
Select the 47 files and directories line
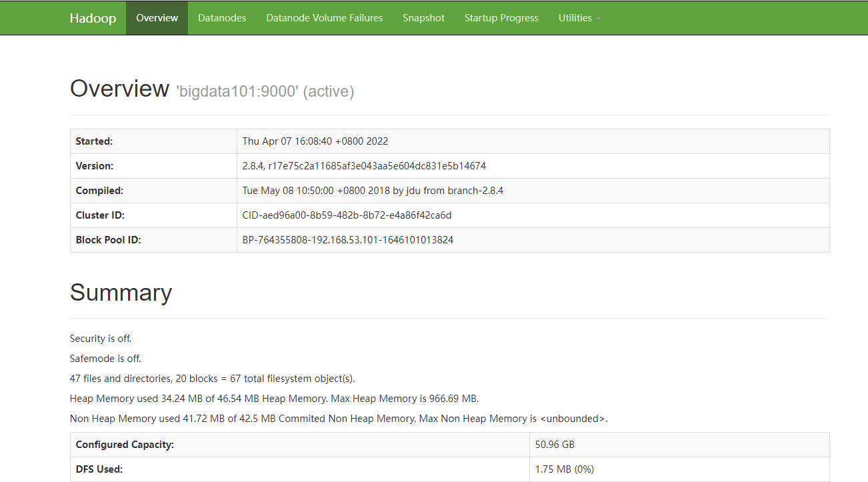point(213,379)
